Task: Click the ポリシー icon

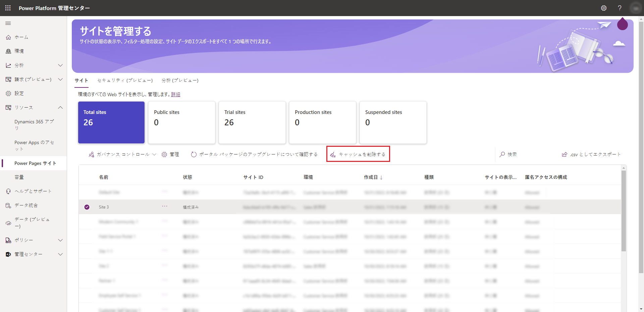Action: 8,240
